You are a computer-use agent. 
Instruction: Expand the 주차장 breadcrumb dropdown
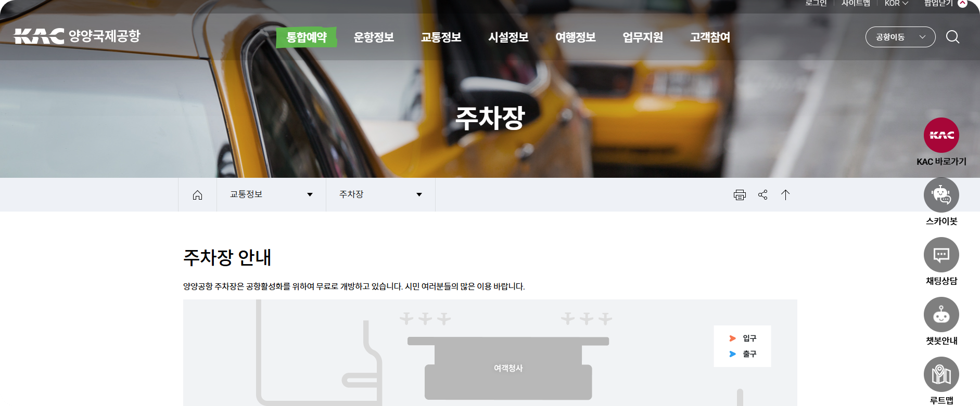(380, 194)
